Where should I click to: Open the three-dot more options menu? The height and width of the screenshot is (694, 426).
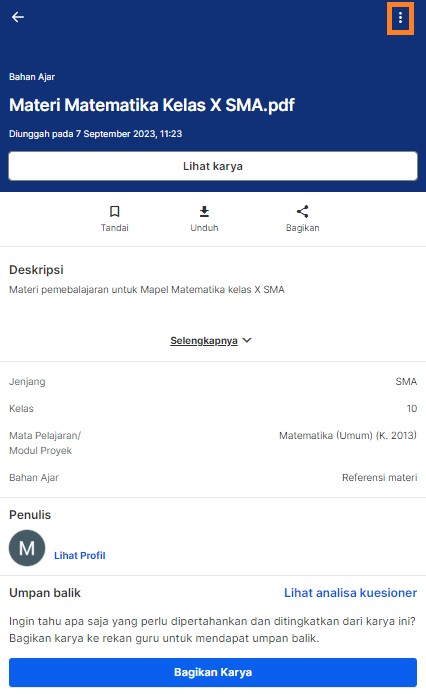[x=400, y=18]
